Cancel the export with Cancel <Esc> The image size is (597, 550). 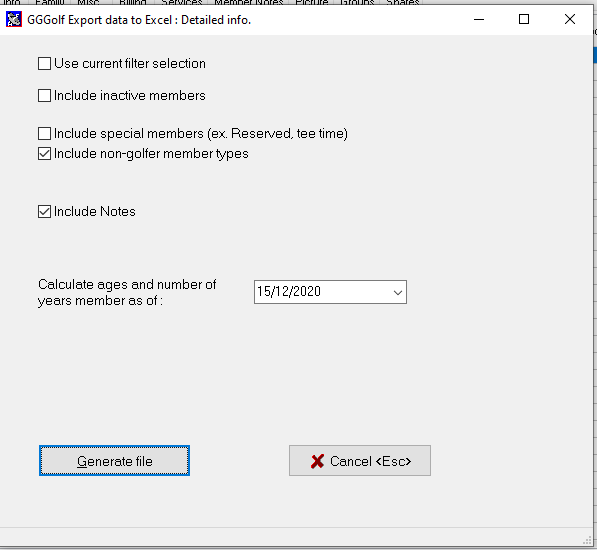tap(360, 461)
